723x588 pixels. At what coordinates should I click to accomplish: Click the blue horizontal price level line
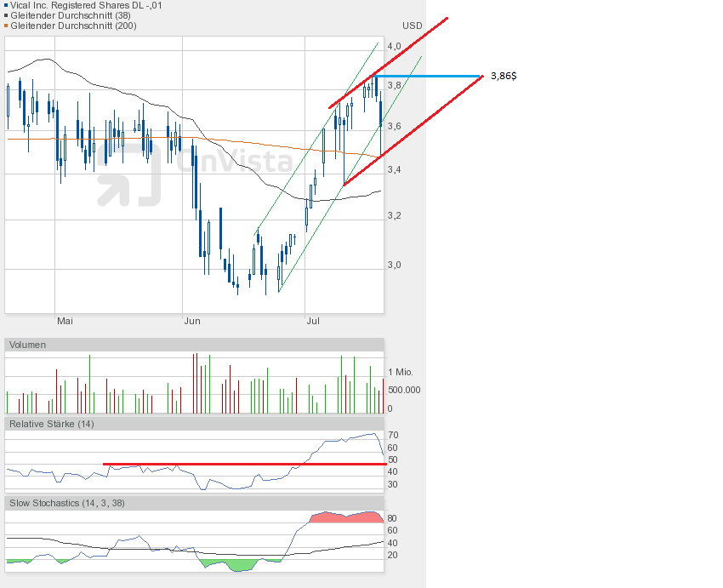point(434,76)
